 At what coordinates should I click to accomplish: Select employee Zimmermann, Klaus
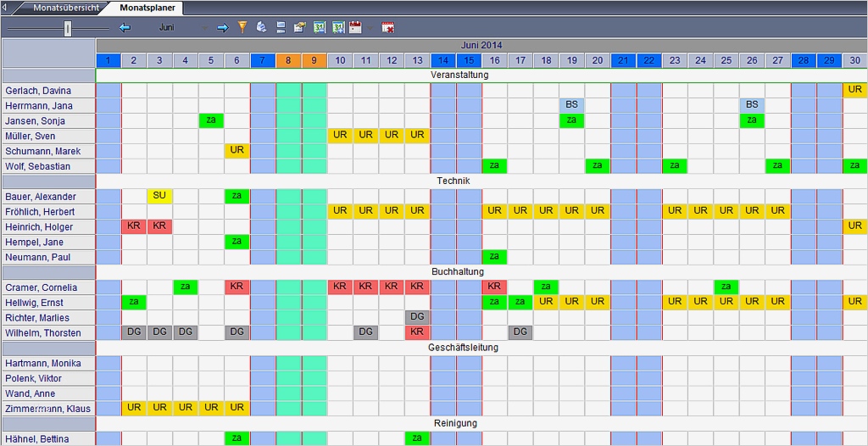coord(48,409)
